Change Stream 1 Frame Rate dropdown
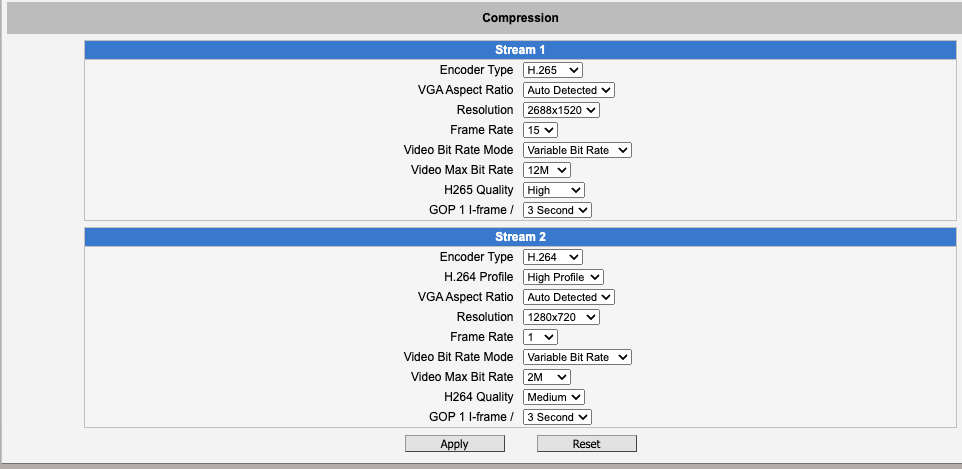The width and height of the screenshot is (962, 469). [x=540, y=130]
